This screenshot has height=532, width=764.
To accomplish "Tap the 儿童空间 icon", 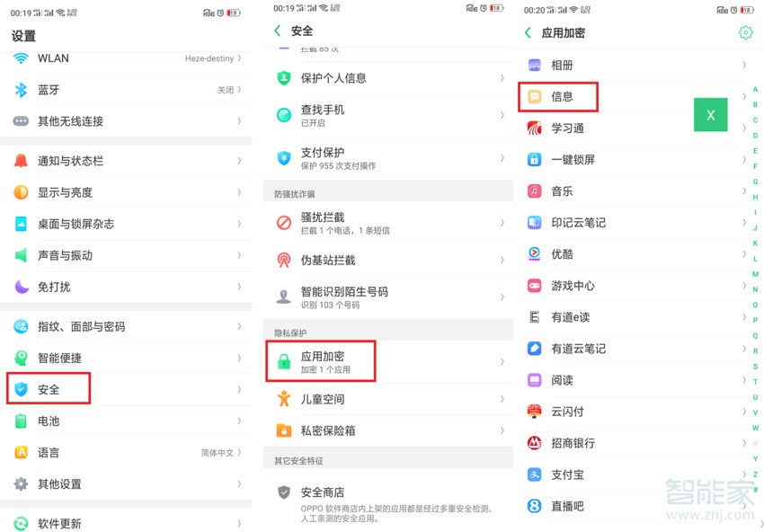I will point(284,399).
